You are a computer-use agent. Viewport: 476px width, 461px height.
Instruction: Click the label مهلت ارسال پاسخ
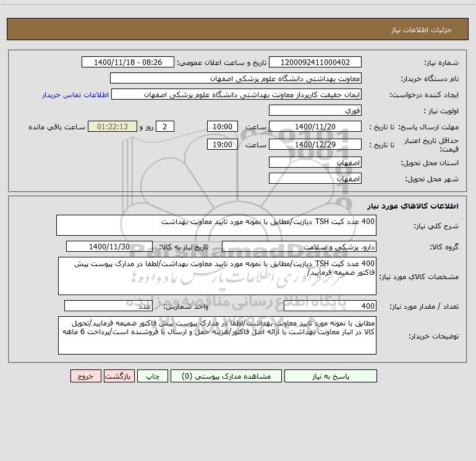point(428,127)
